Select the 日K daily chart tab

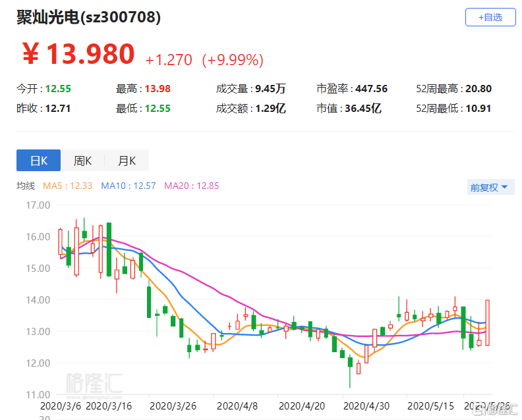pyautogui.click(x=38, y=161)
